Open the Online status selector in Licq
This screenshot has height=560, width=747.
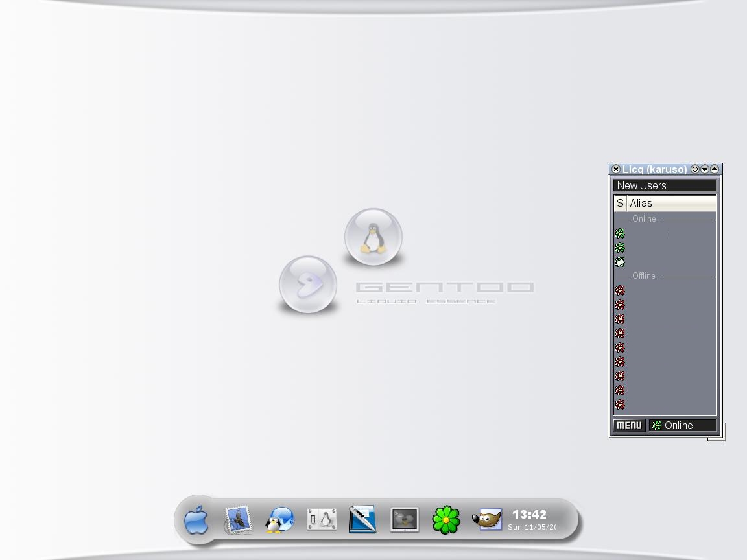(x=682, y=425)
